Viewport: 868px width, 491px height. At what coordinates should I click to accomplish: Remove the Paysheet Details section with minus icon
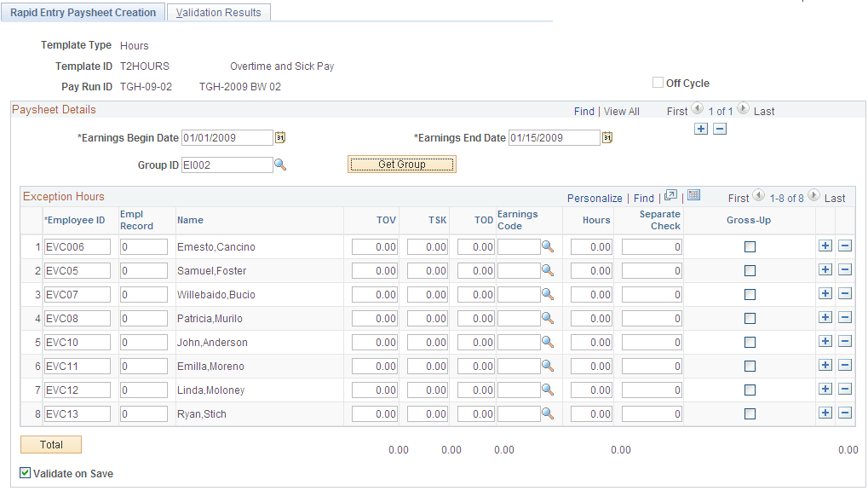[x=721, y=128]
